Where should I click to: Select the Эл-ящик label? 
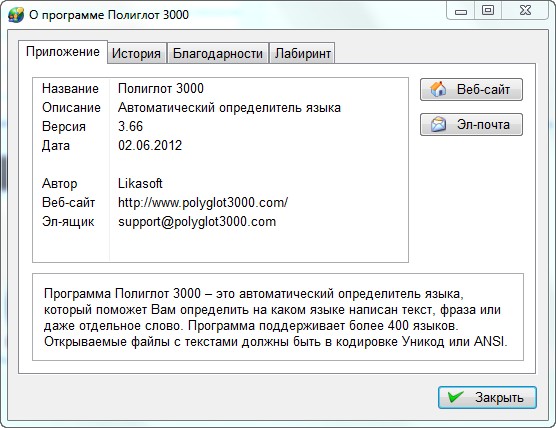click(68, 222)
